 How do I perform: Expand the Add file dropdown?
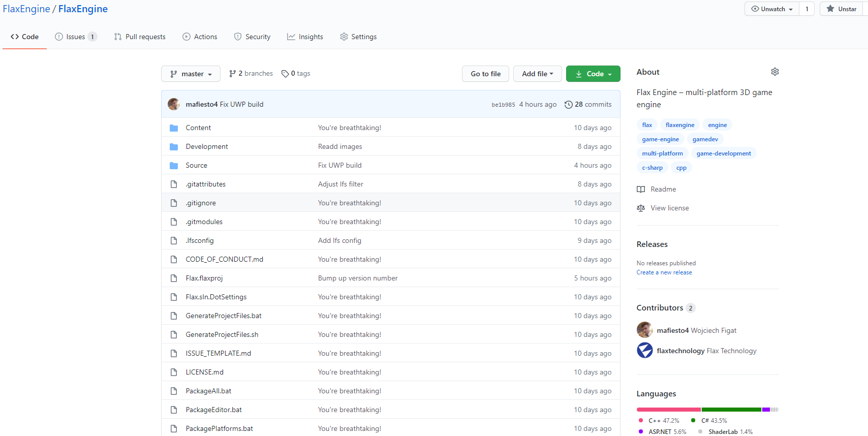(x=537, y=74)
